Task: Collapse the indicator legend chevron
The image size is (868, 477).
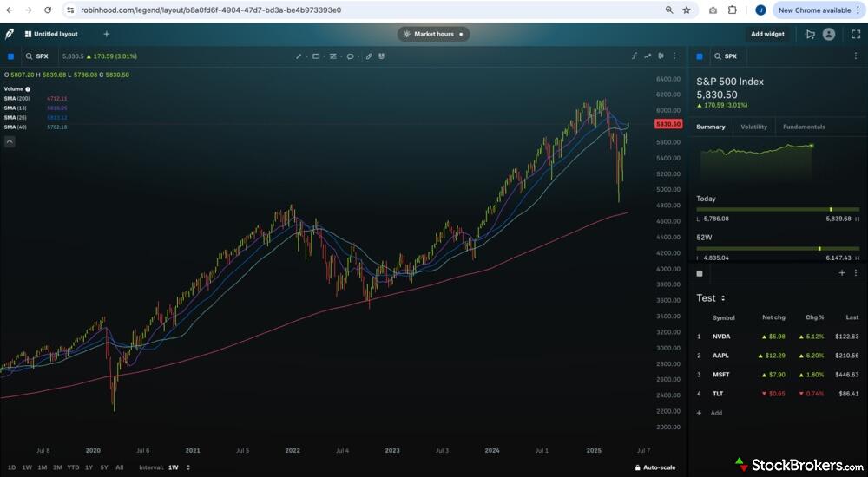Action: click(x=10, y=140)
